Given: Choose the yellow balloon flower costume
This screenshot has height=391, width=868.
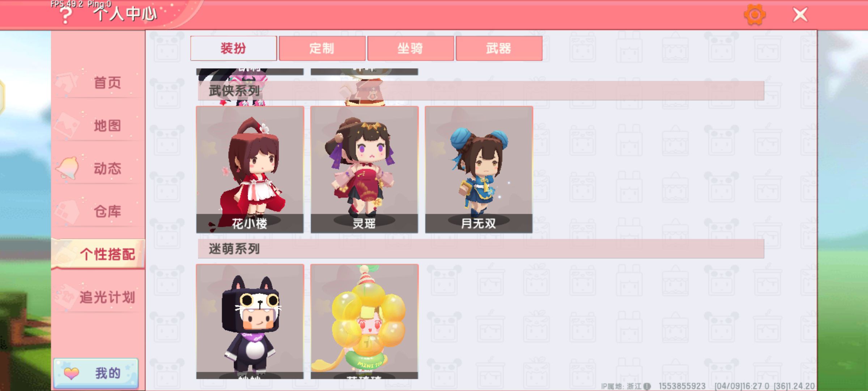Looking at the screenshot, I should point(364,321).
